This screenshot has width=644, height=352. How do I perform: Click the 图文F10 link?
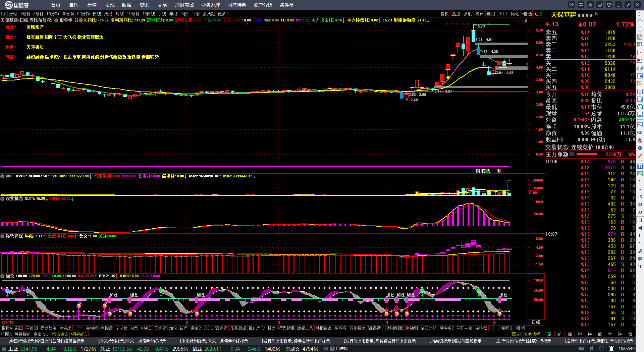pyautogui.click(x=519, y=334)
